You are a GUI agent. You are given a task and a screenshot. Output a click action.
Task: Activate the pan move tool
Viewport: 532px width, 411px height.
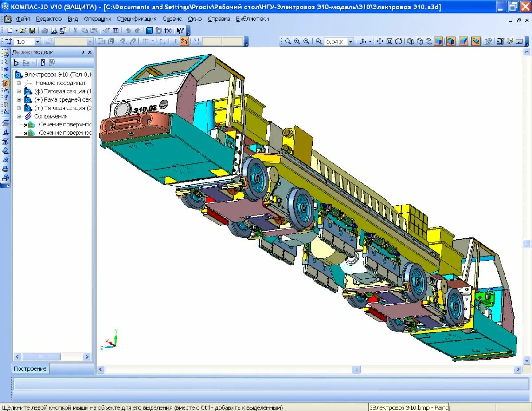pyautogui.click(x=380, y=41)
